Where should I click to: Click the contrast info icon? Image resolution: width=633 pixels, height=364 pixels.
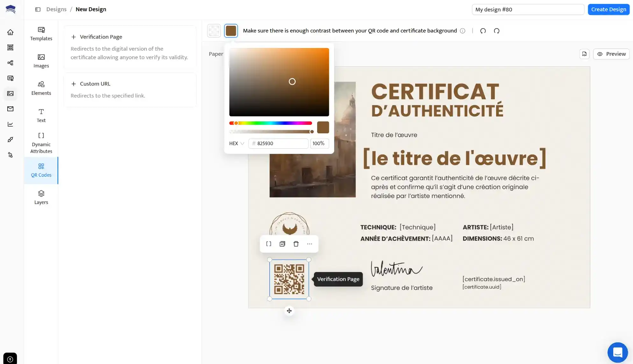point(463,31)
